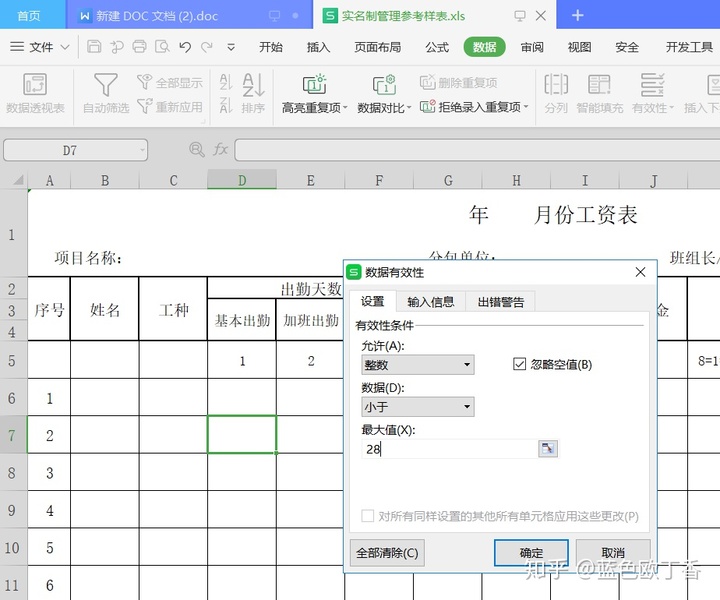Click the 自动筛选 auto filter funnel
Viewport: 720px width, 600px height.
coord(106,94)
